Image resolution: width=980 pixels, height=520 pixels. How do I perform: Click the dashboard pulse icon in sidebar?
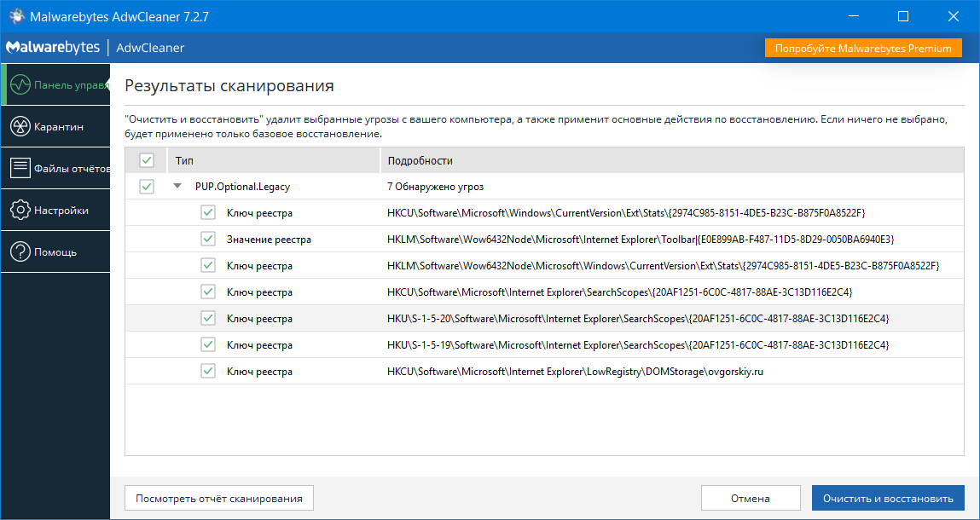[20, 84]
